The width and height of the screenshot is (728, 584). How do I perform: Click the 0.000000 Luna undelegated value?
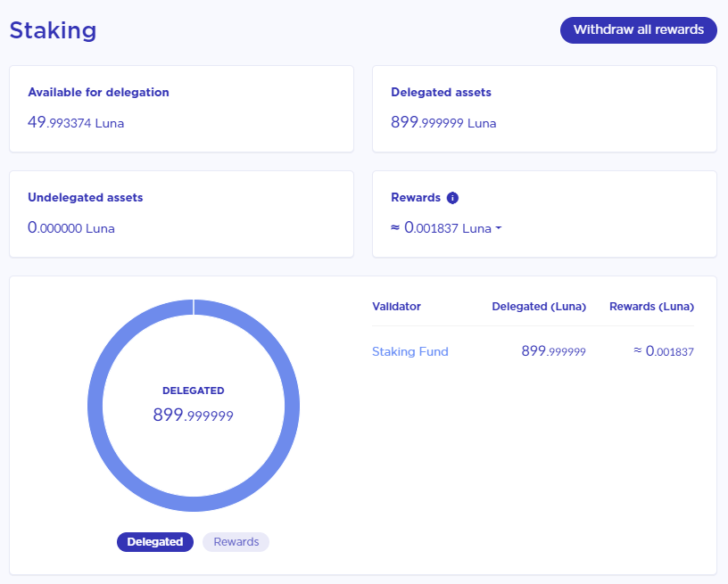point(70,228)
